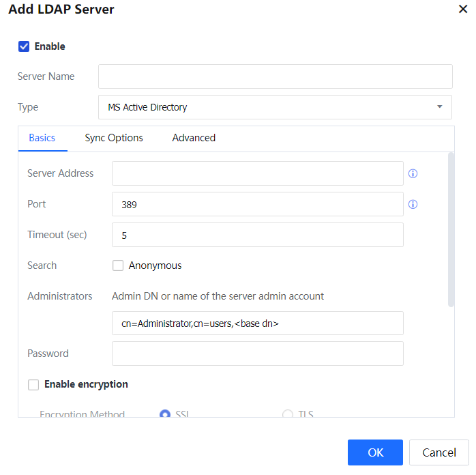Screen dimensions: 476x475
Task: Uncheck the Enable checkbox
Action: [24, 46]
